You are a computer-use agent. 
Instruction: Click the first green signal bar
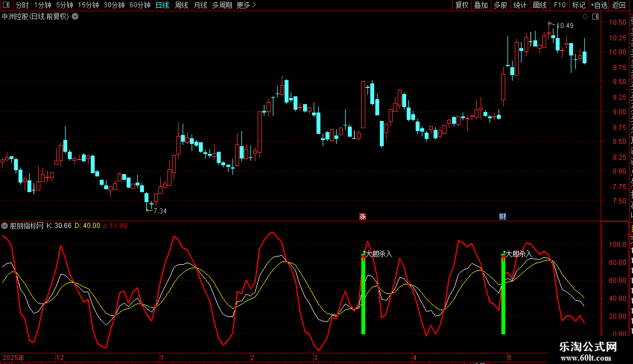pos(364,295)
